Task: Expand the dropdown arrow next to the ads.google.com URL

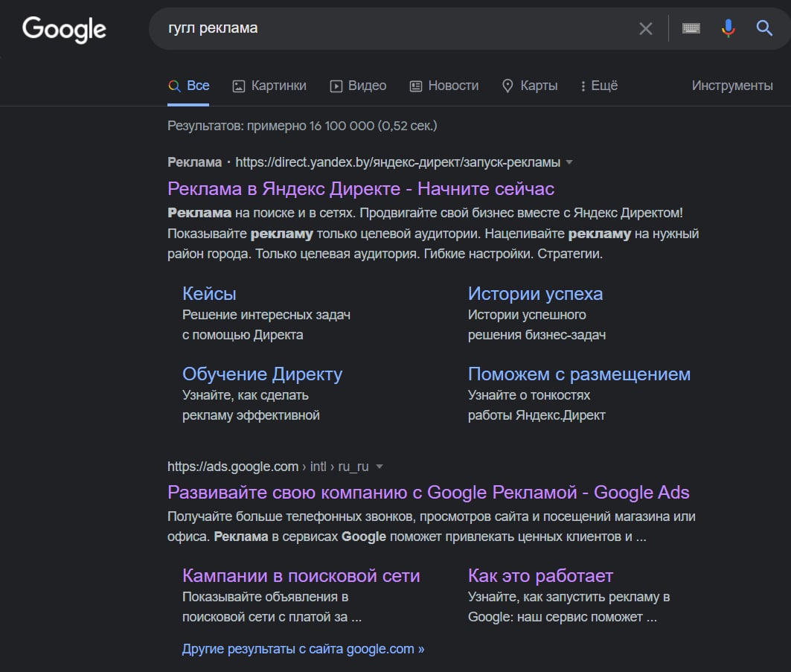Action: [x=380, y=467]
